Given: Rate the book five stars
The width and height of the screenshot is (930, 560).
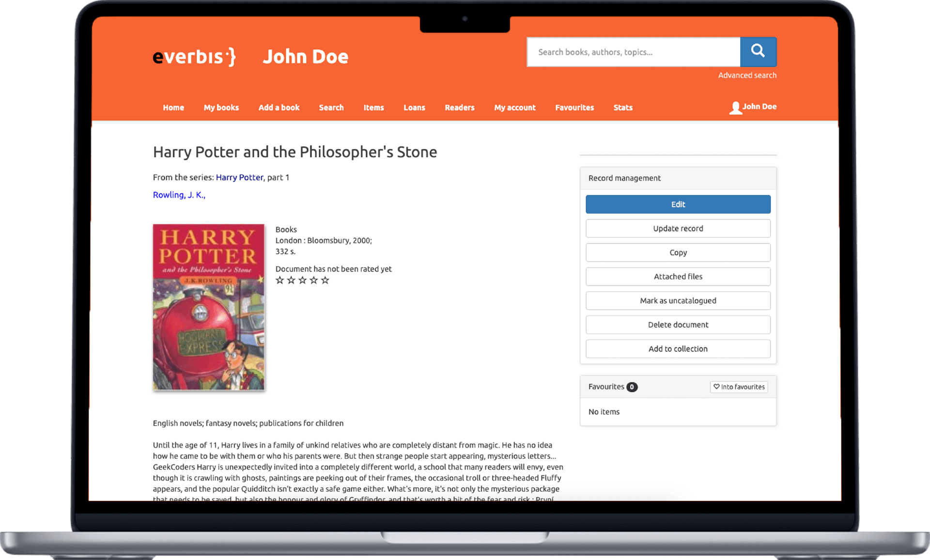Looking at the screenshot, I should point(325,280).
